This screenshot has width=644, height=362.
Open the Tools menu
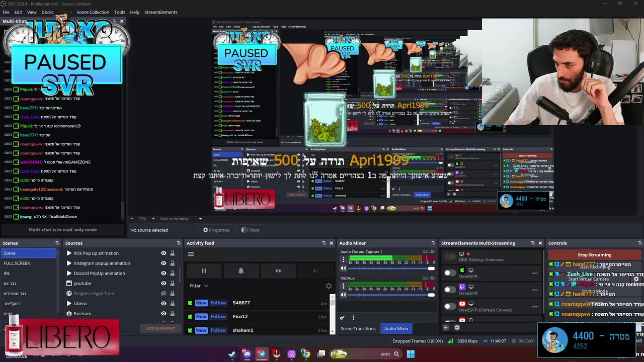[x=120, y=12]
